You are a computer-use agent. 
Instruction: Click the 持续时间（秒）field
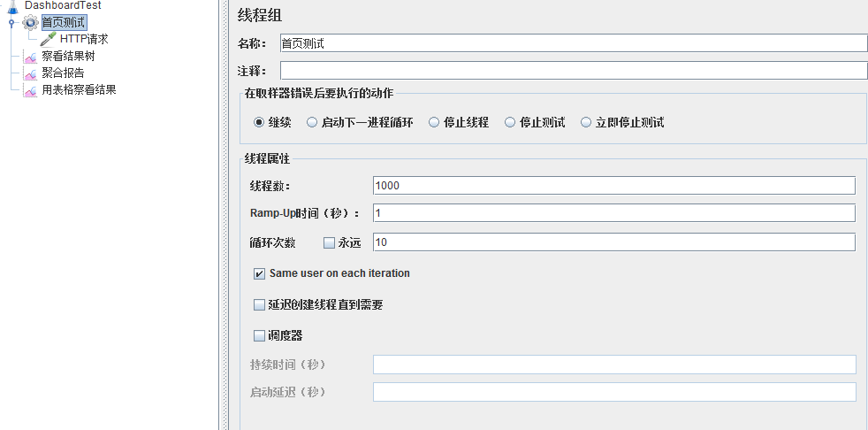point(614,365)
